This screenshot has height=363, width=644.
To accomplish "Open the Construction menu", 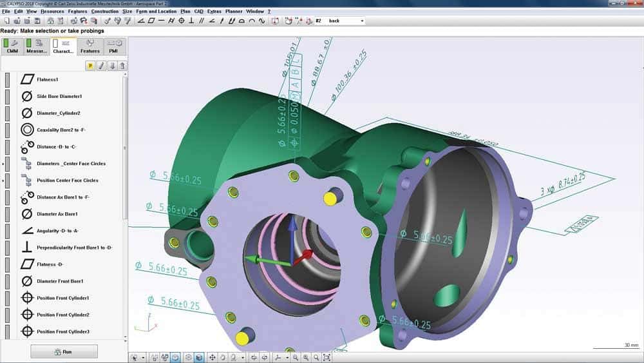I will click(x=105, y=12).
